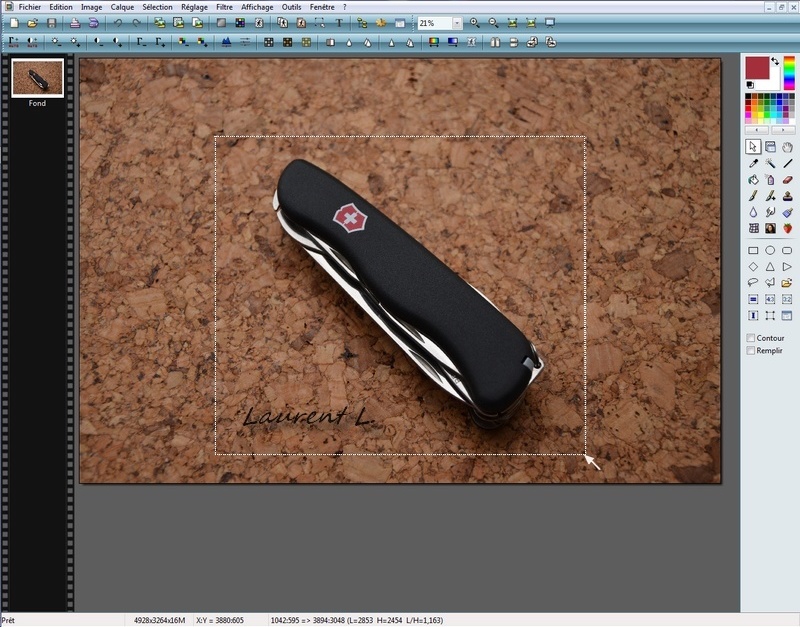This screenshot has width=800, height=627.
Task: Decrease brightness with the sun minus icon
Action: coord(56,42)
